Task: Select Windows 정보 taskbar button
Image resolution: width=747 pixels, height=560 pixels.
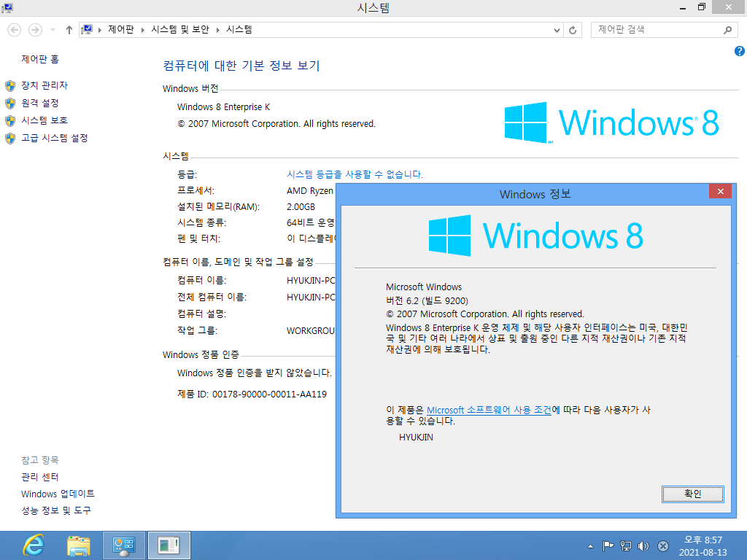Action: (169, 545)
